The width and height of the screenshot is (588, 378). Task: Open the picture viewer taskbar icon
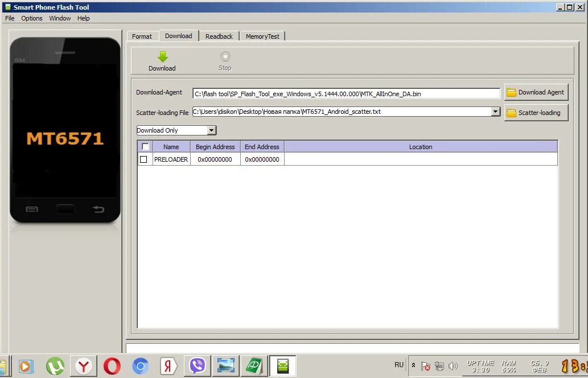226,366
